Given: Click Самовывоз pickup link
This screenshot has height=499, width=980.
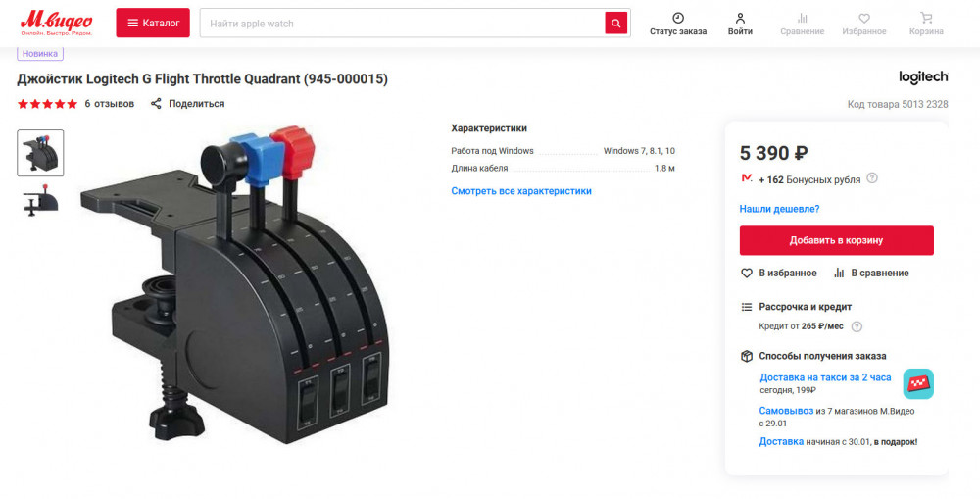Looking at the screenshot, I should click(x=786, y=411).
